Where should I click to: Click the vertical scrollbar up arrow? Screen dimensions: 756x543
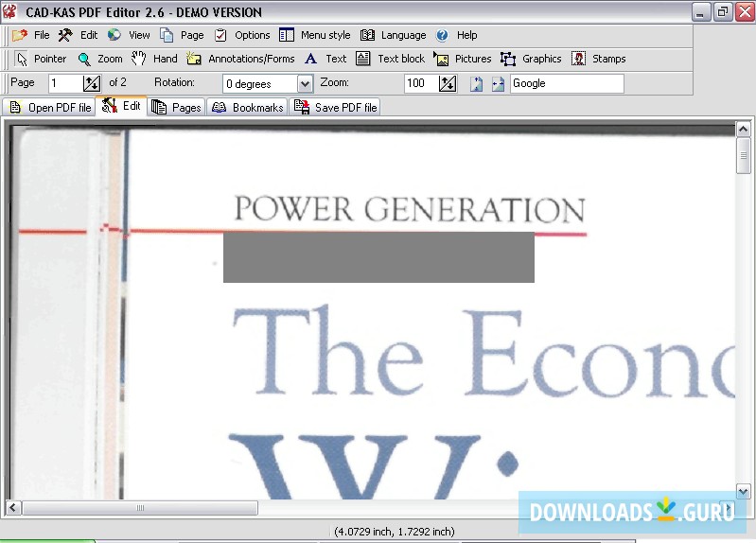point(743,129)
